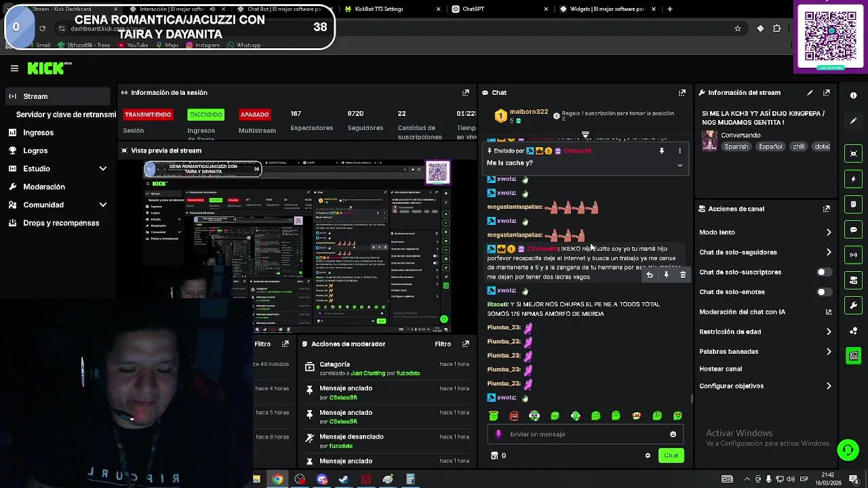Image resolution: width=868 pixels, height=488 pixels.
Task: Switch to KickBot TTS Settings tab
Action: pyautogui.click(x=392, y=9)
